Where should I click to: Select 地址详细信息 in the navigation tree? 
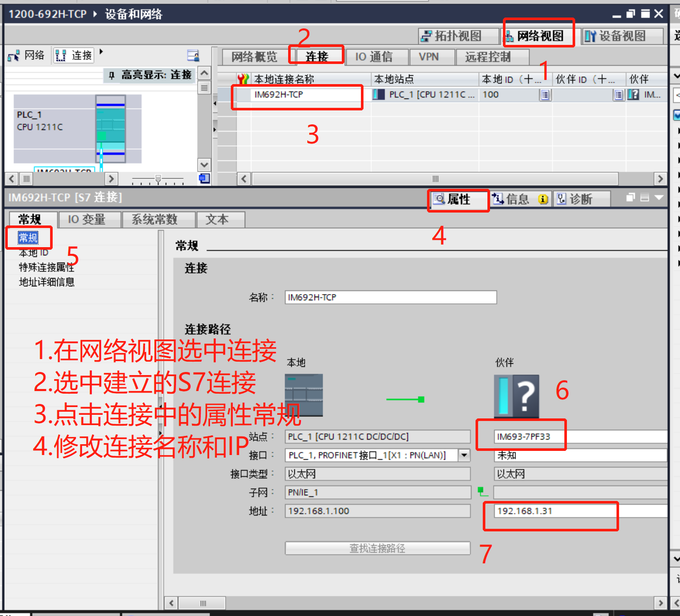(46, 282)
